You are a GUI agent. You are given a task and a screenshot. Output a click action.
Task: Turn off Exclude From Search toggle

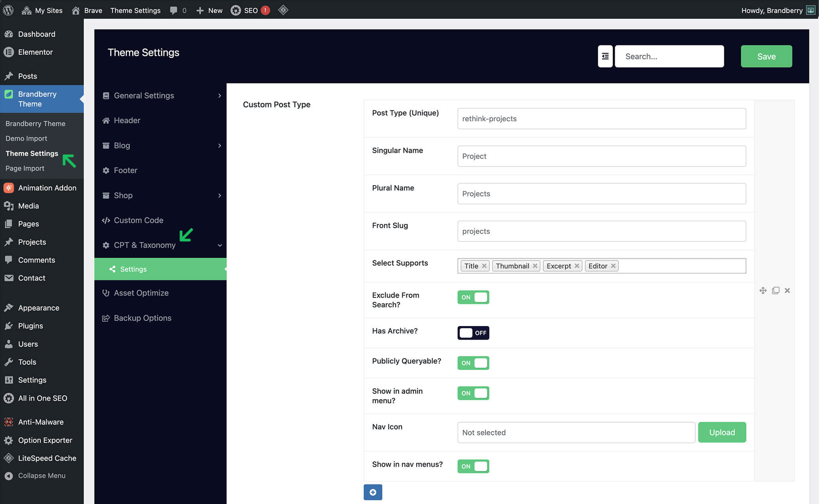[x=473, y=297]
